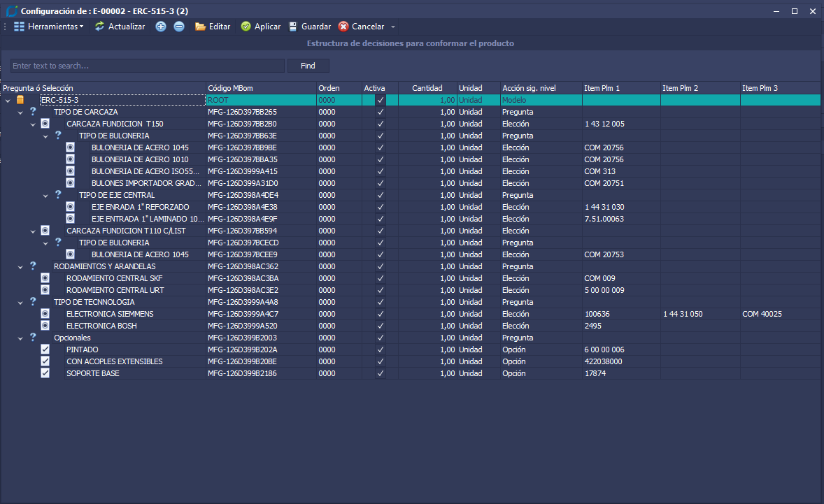Image resolution: width=824 pixels, height=504 pixels.
Task: Click question icon beside TIPO DE EJE CENTRAL
Action: (x=58, y=194)
